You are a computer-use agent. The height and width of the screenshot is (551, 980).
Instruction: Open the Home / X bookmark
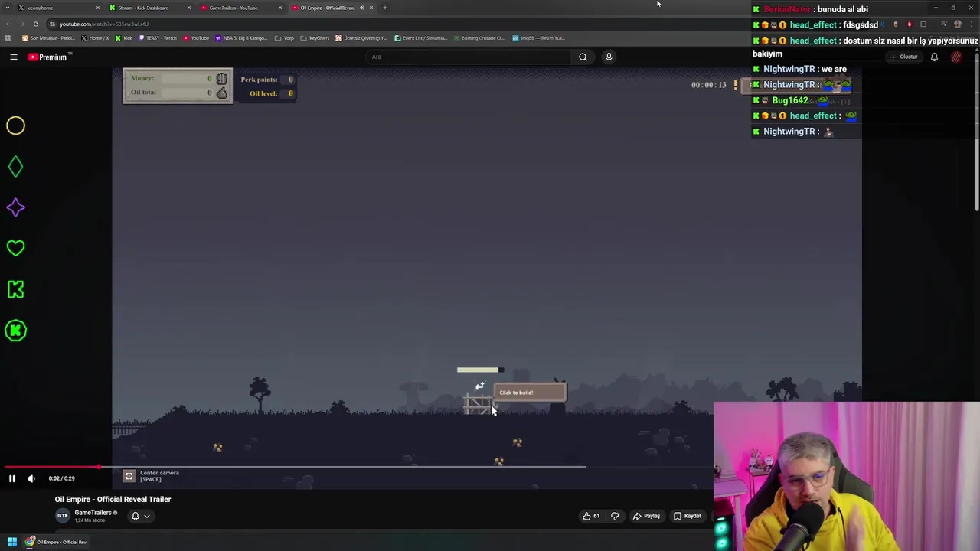click(95, 38)
